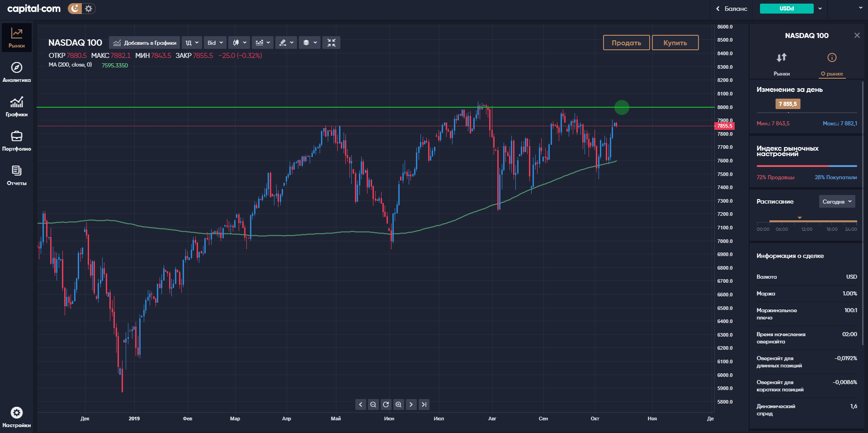This screenshot has height=433, width=868.
Task: Open the user menu chevron at far right
Action: click(861, 8)
